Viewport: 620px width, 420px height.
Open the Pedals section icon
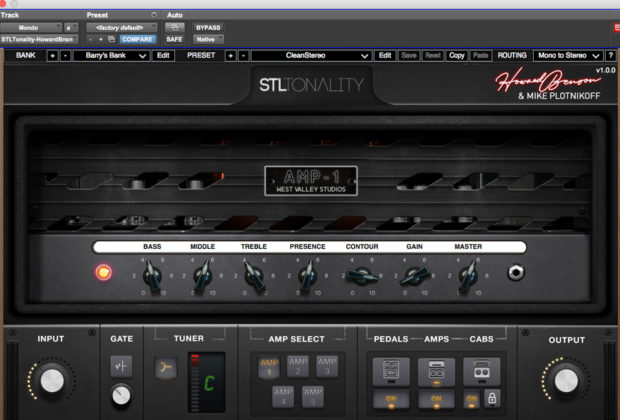tap(391, 371)
